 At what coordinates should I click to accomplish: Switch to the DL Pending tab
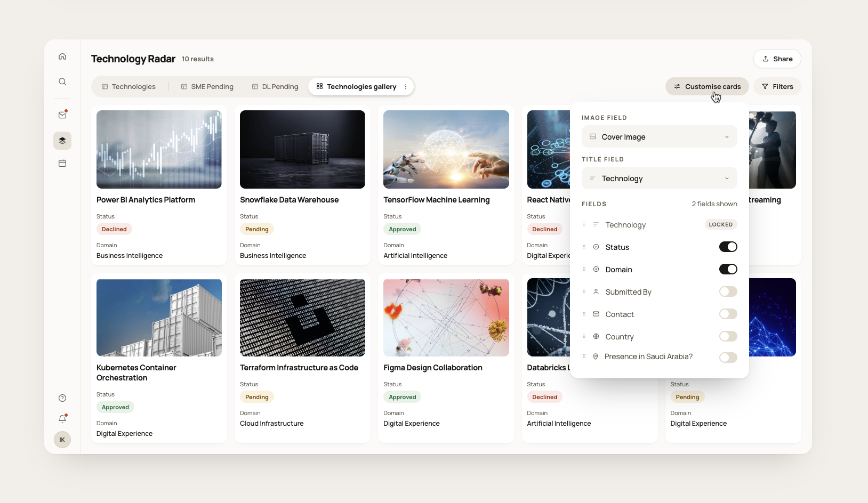[275, 86]
